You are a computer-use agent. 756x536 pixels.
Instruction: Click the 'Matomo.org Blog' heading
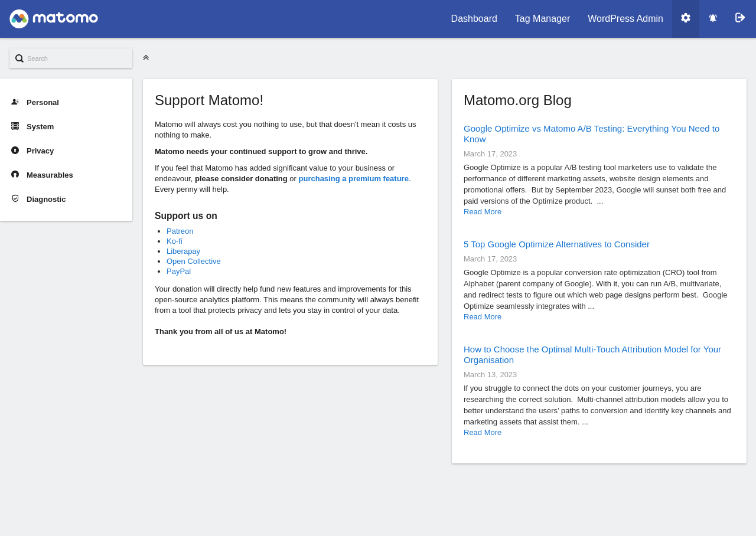point(517,100)
